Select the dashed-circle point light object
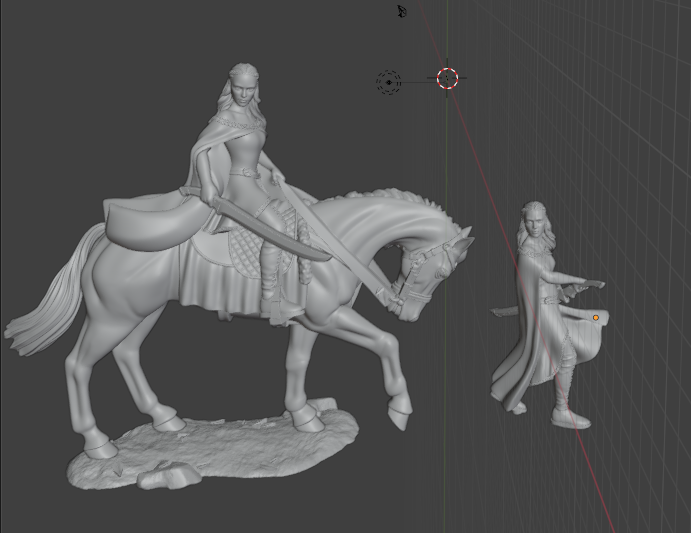 coord(389,82)
